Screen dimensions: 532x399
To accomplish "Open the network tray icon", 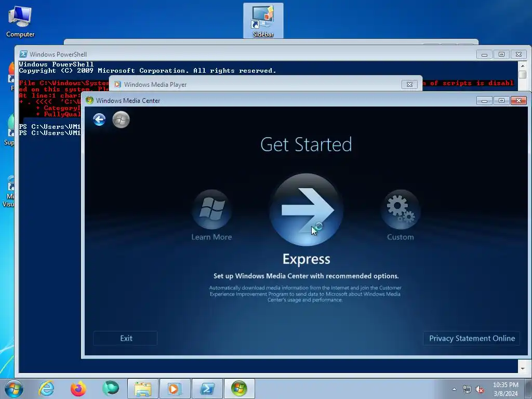I will (x=467, y=390).
